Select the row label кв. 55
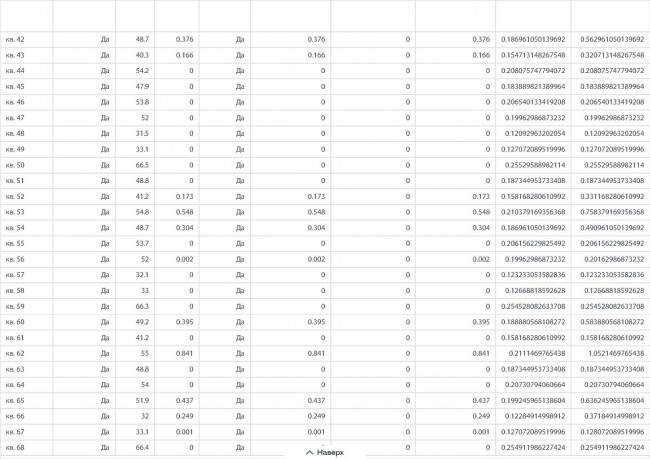Viewport: 650px width, 459px height. (x=15, y=243)
